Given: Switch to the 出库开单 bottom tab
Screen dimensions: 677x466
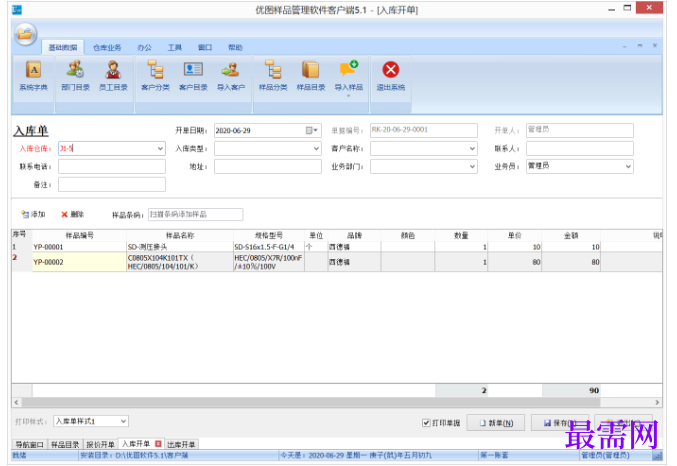Looking at the screenshot, I should [x=181, y=444].
